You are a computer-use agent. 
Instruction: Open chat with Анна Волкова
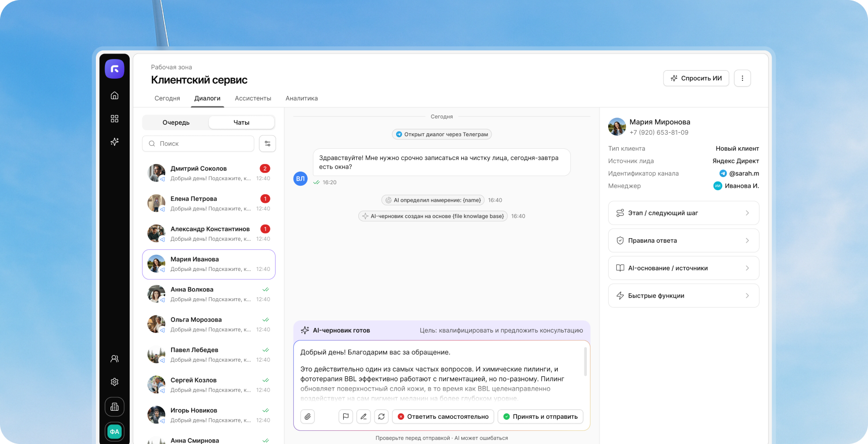[209, 294]
